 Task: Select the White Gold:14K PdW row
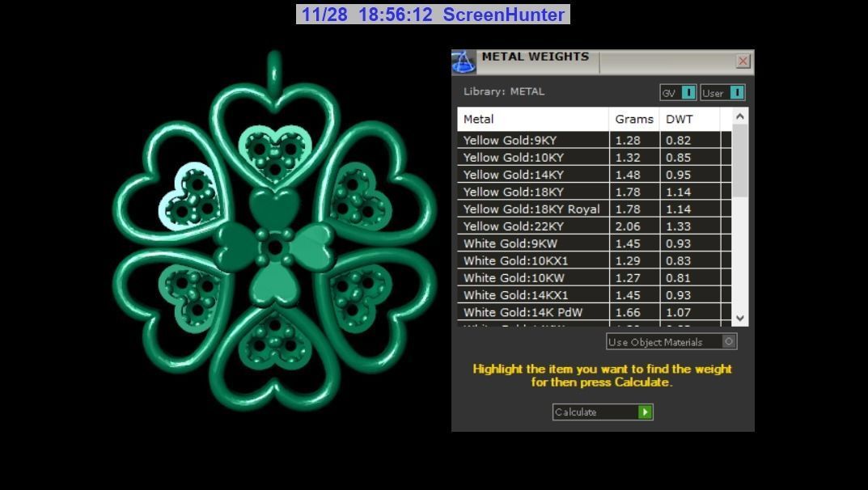click(x=594, y=311)
